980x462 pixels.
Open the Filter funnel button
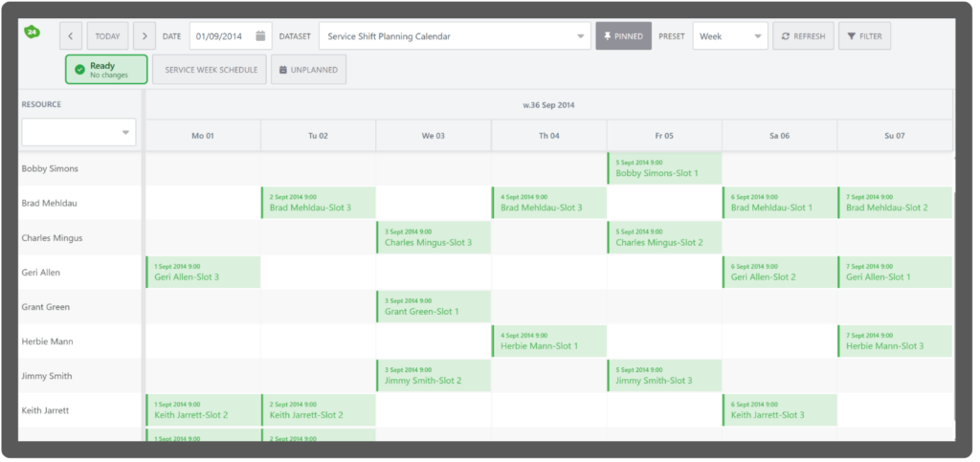(864, 36)
